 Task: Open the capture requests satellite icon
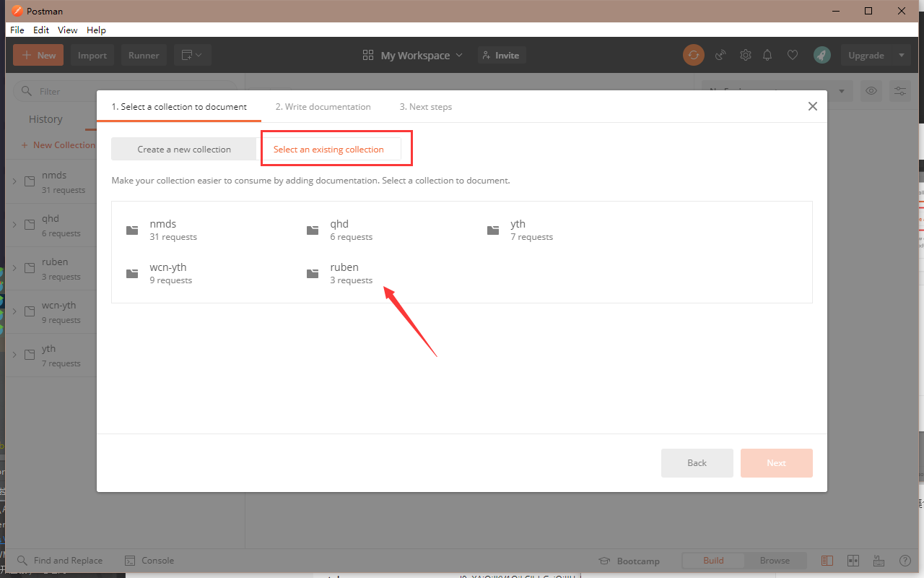coord(720,55)
